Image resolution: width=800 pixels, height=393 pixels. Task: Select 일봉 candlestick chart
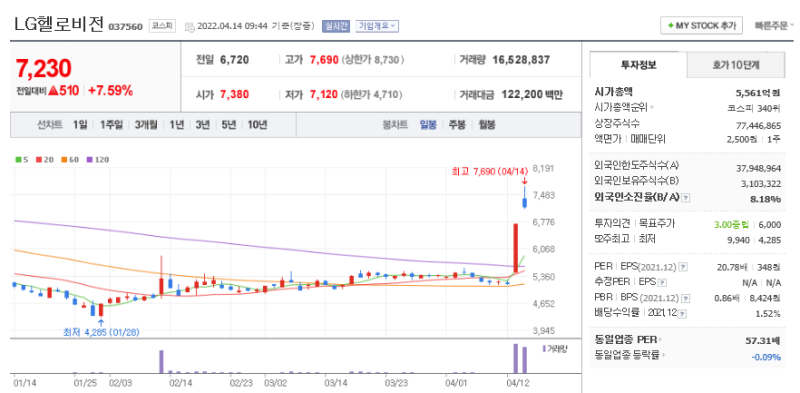[428, 125]
